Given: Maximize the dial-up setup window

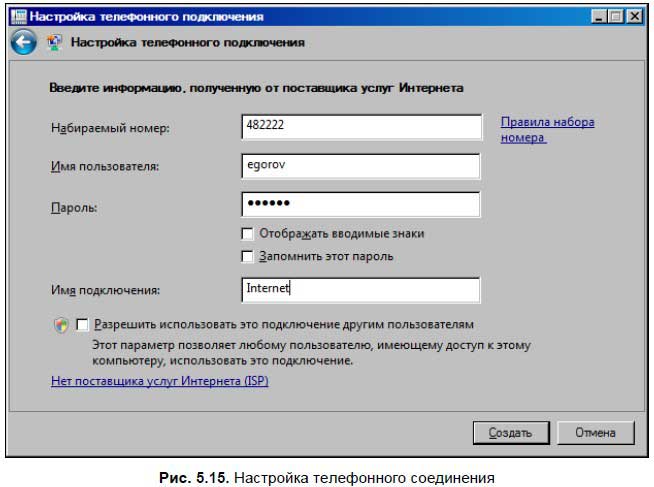Looking at the screenshot, I should coord(616,17).
